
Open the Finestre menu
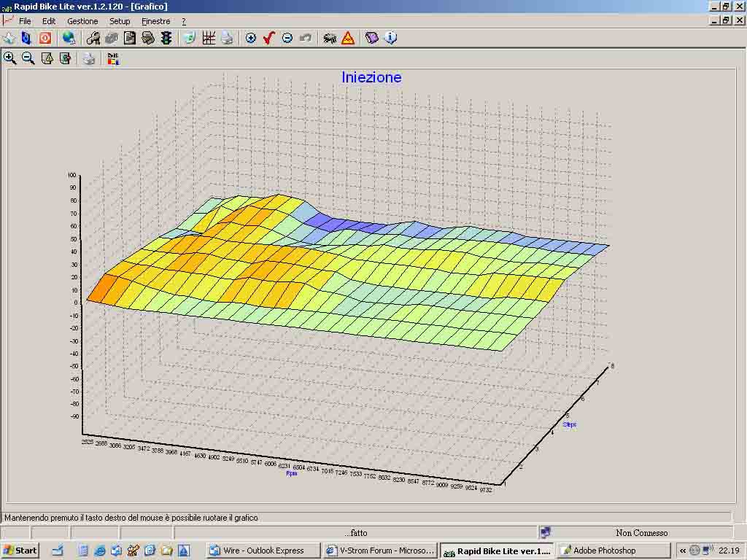point(156,21)
